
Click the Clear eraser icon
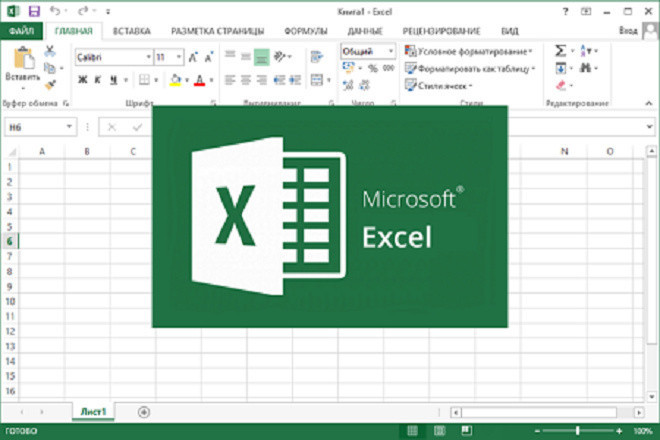(561, 85)
